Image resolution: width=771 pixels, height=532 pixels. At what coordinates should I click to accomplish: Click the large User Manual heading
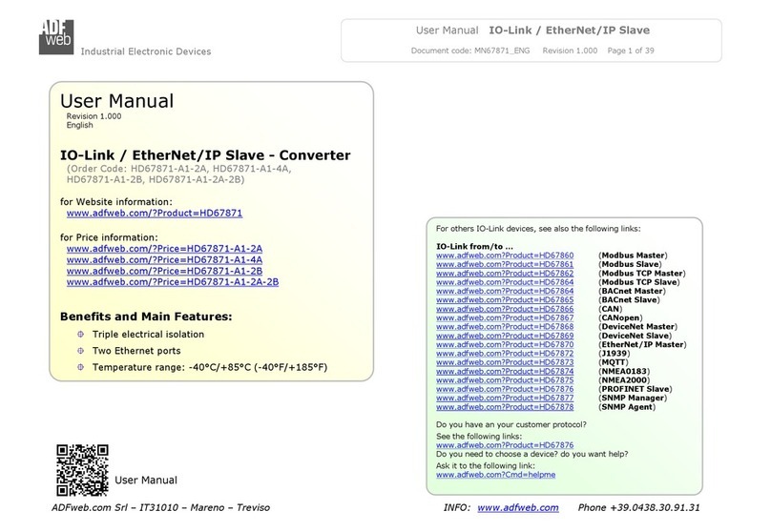click(117, 101)
